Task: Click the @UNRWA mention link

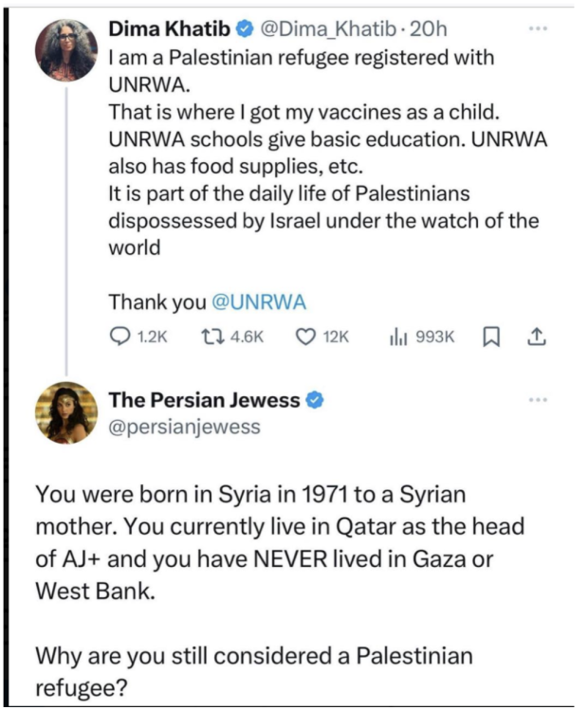Action: (258, 302)
